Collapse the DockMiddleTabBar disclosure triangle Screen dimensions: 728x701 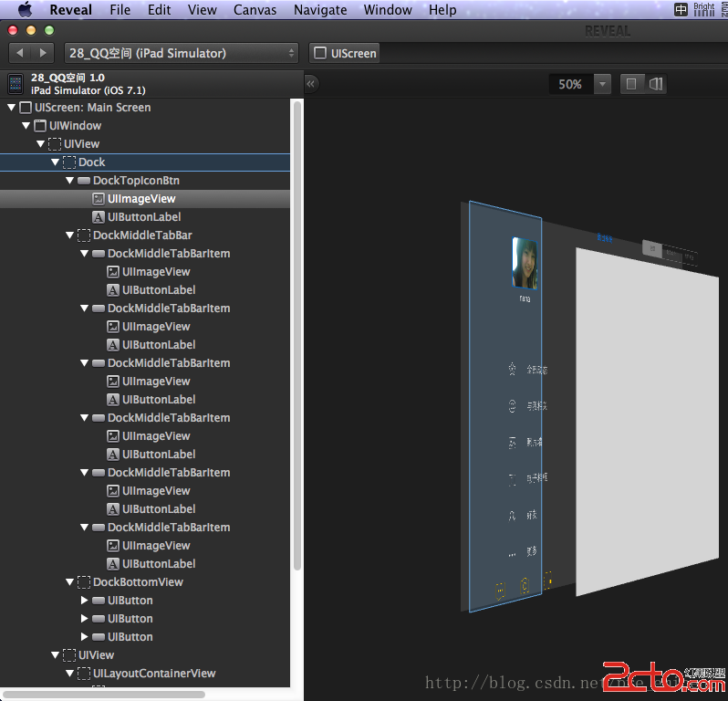click(70, 235)
